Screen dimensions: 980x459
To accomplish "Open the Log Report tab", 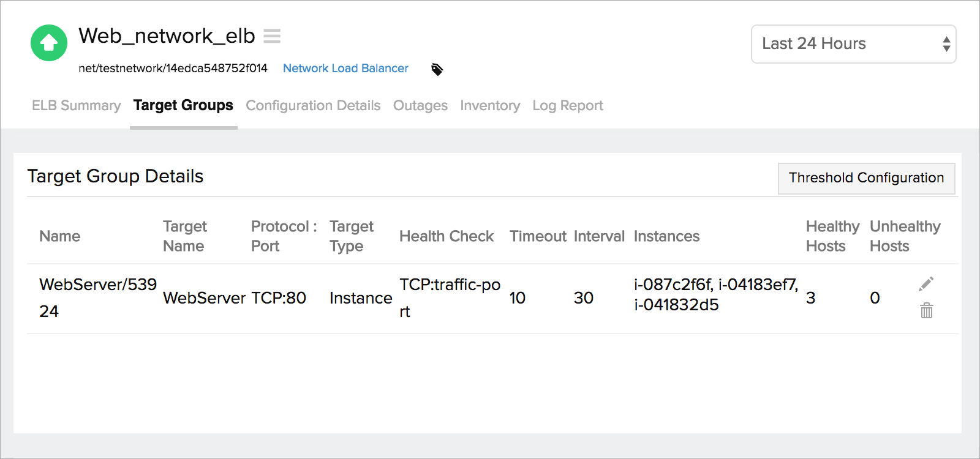I will click(x=568, y=105).
